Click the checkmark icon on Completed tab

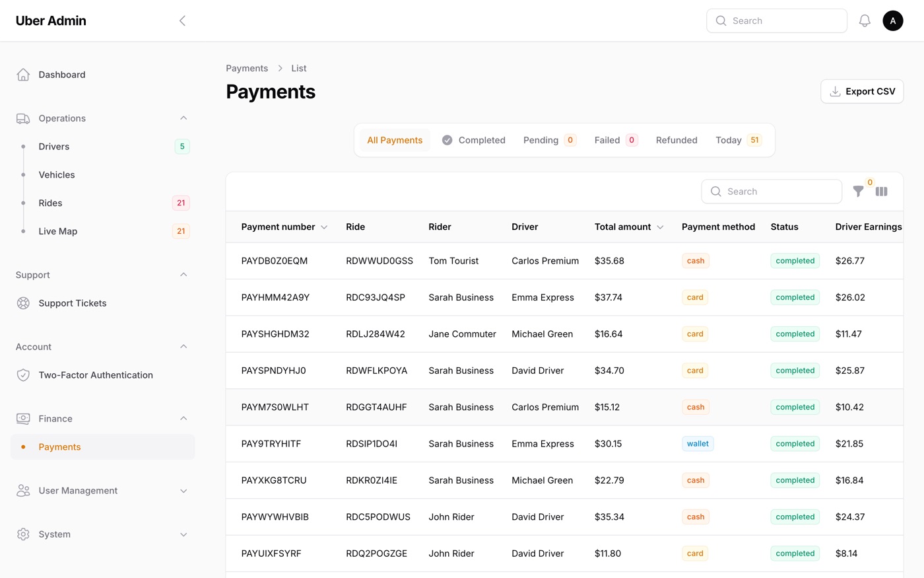447,140
